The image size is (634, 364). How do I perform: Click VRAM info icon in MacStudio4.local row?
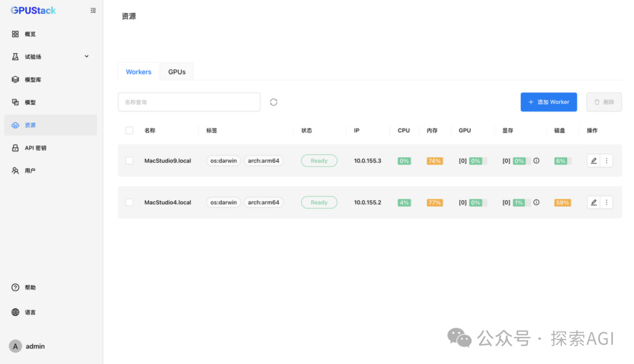point(536,202)
